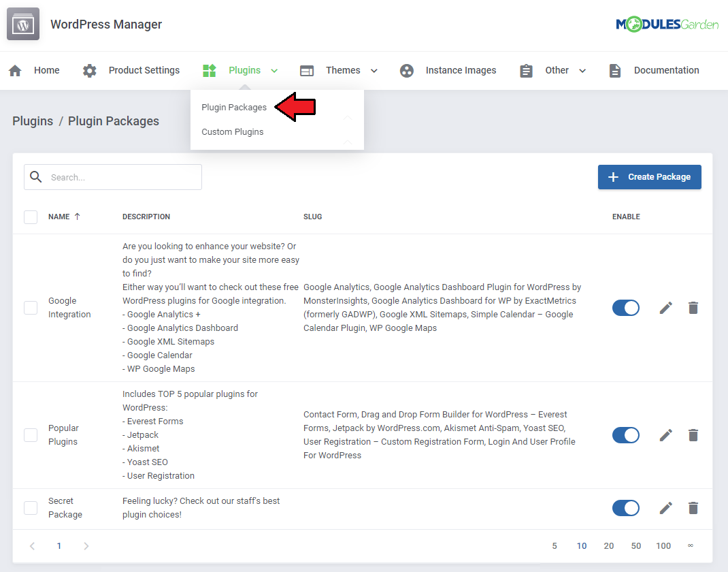Click the ModulesGarden logo

[667, 24]
